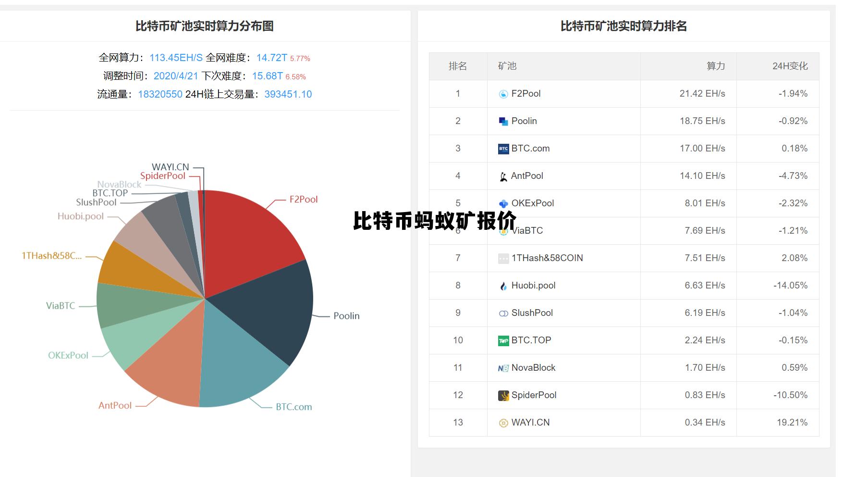Select the Huobi.pool flame icon
Screen dimensions: 868x477
(x=502, y=285)
